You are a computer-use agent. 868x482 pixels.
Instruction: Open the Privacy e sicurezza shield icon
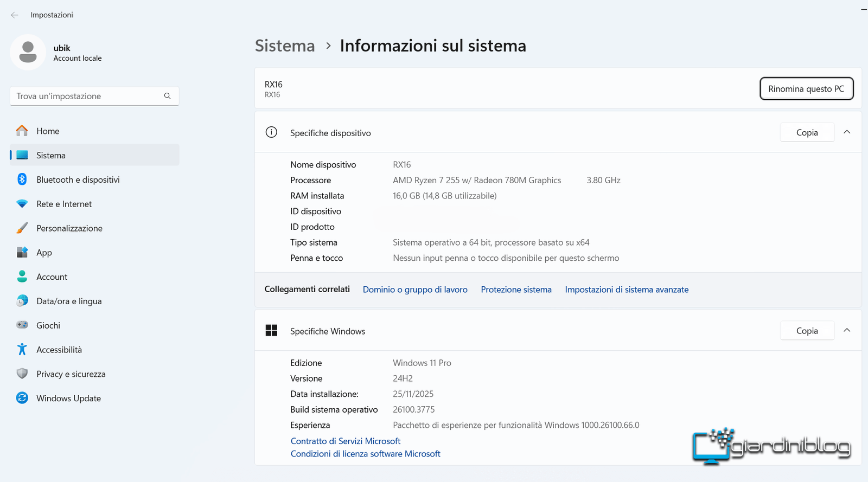pos(22,374)
